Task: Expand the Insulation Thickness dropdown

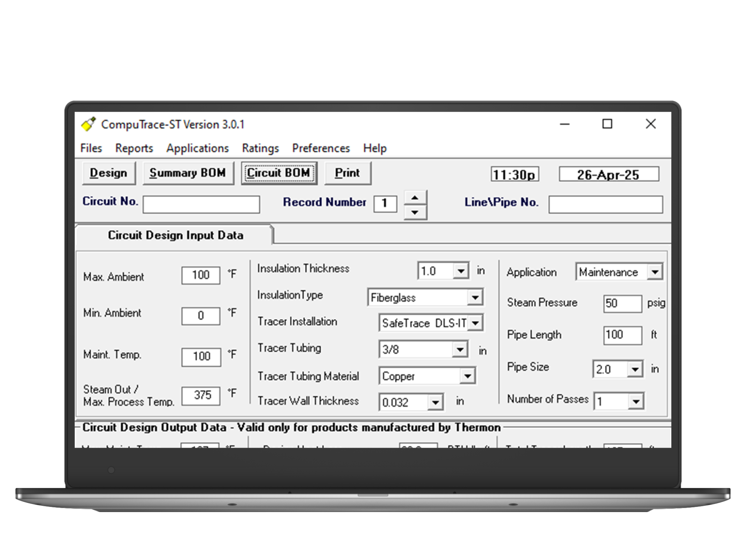Action: point(461,271)
